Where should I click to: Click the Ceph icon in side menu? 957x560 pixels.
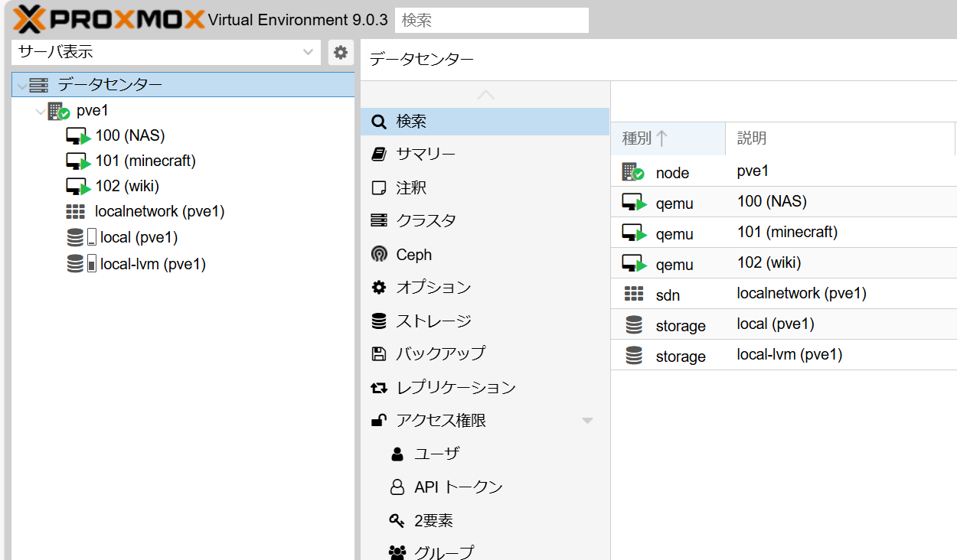pos(379,254)
